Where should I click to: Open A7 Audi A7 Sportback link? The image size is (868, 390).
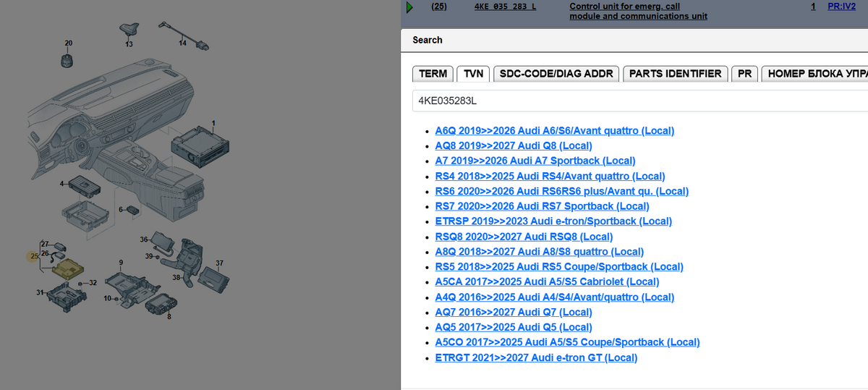click(535, 161)
